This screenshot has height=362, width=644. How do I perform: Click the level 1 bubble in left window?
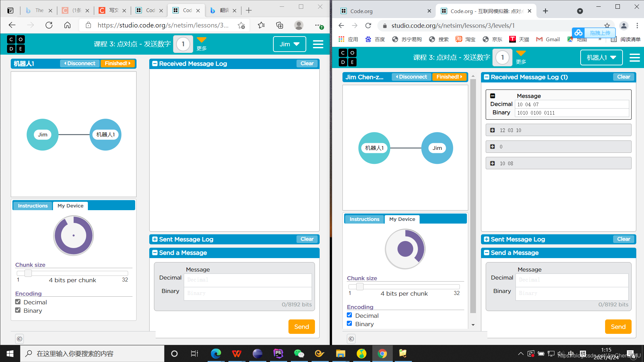pyautogui.click(x=183, y=44)
